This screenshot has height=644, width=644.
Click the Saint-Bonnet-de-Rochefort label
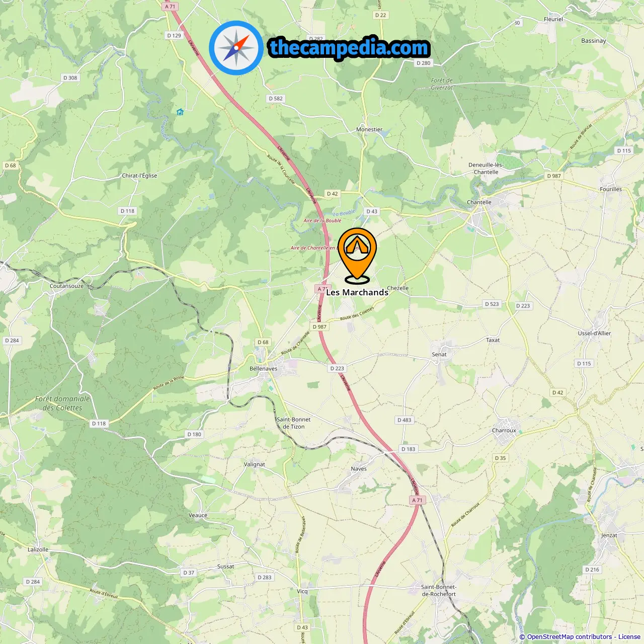tap(439, 591)
